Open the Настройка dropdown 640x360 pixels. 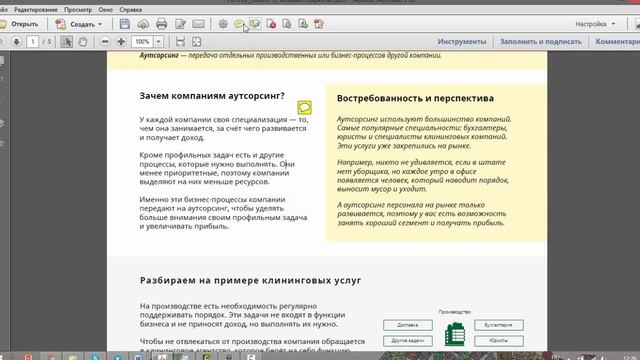pos(595,24)
